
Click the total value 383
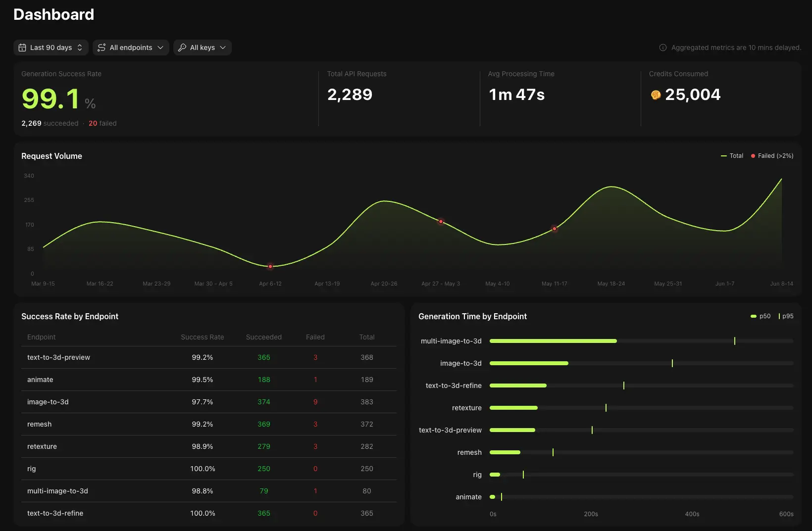coord(367,402)
